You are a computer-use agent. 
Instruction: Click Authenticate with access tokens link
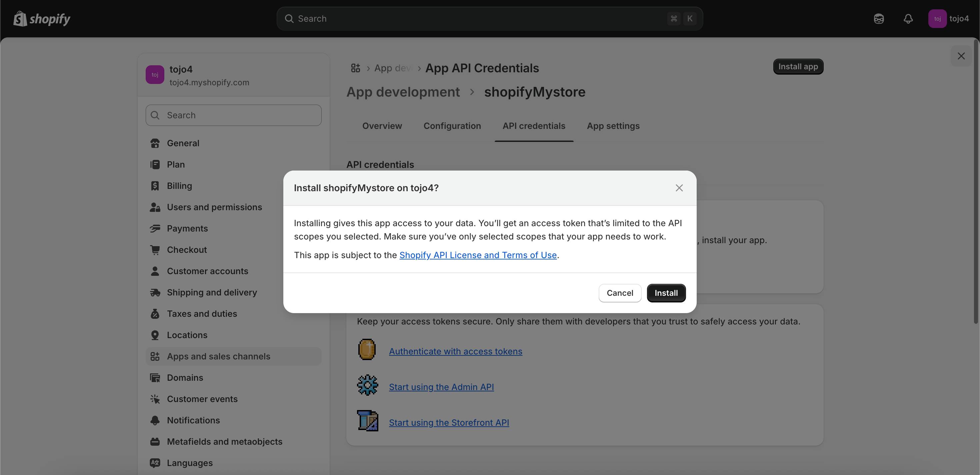point(455,351)
